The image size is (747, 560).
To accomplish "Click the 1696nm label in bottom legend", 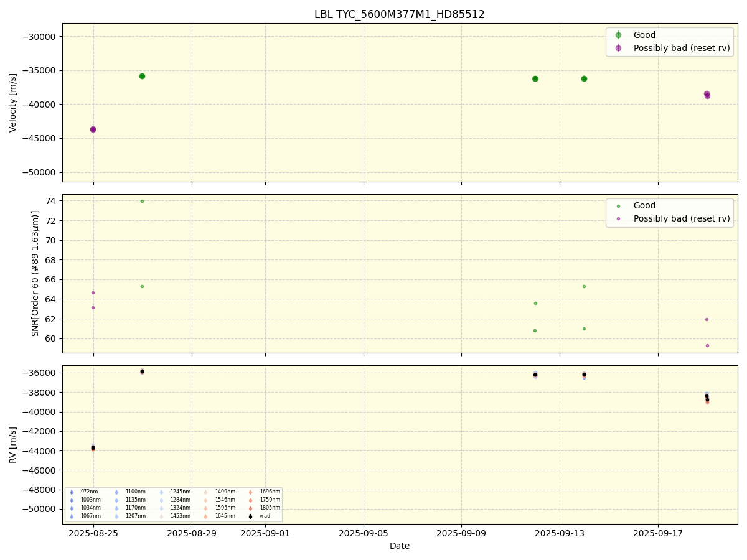I will point(270,492).
